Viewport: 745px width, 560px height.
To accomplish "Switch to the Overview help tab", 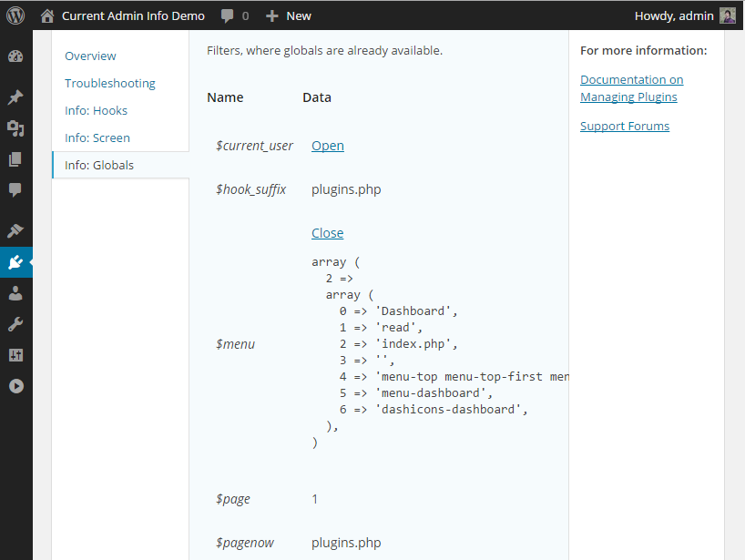I will click(90, 56).
